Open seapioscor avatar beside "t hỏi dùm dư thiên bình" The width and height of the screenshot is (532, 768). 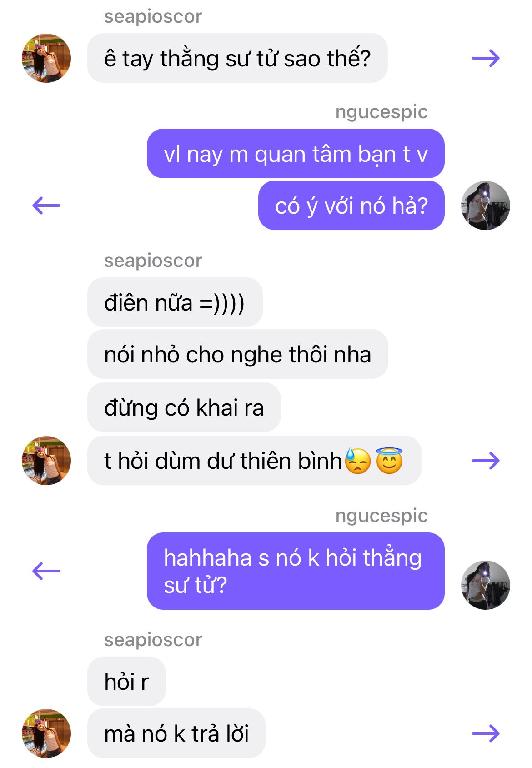(46, 461)
